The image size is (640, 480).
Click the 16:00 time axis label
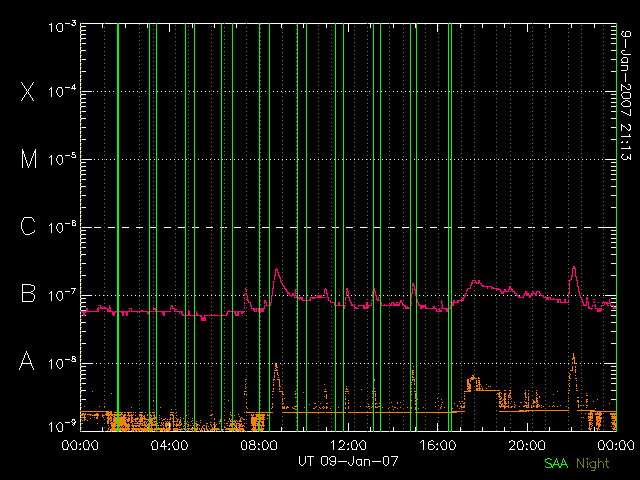[438, 445]
